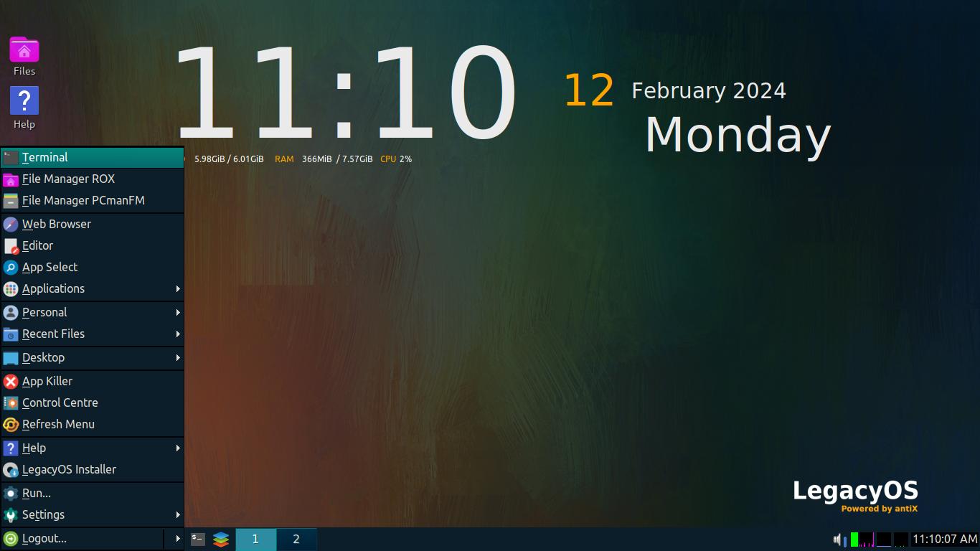980x551 pixels.
Task: Click the magenta CPU graph in tray
Action: click(x=867, y=539)
